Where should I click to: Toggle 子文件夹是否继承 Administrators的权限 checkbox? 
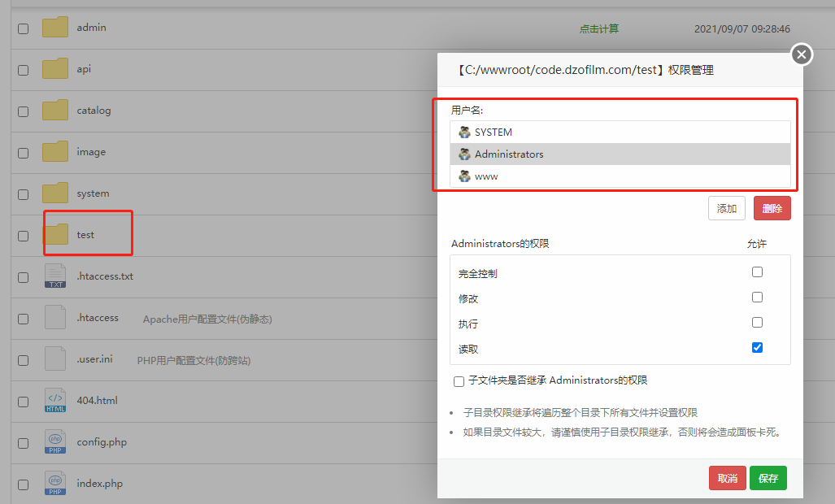[x=459, y=381]
